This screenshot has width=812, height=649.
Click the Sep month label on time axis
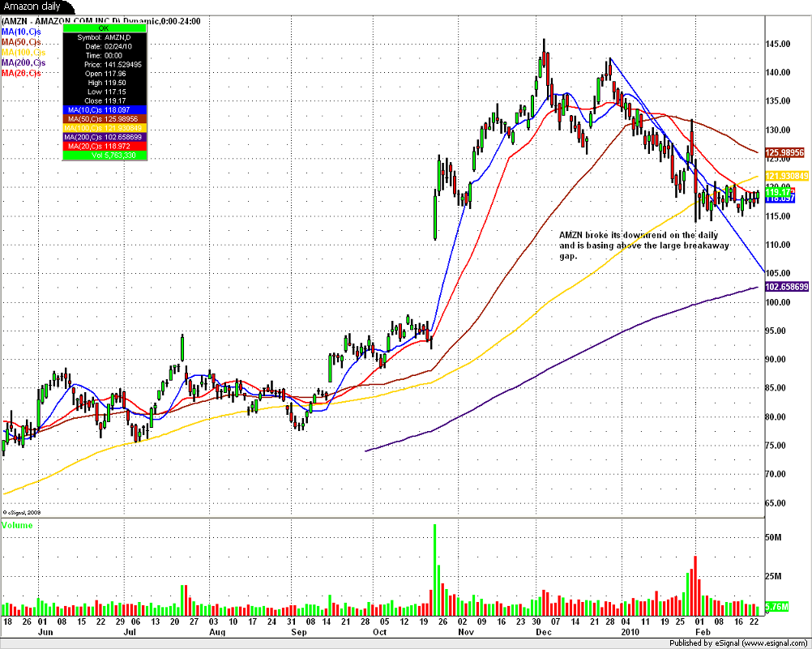click(299, 633)
